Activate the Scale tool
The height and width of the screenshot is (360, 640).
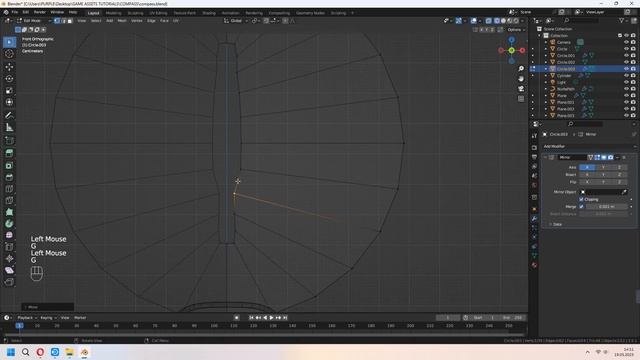[9, 90]
